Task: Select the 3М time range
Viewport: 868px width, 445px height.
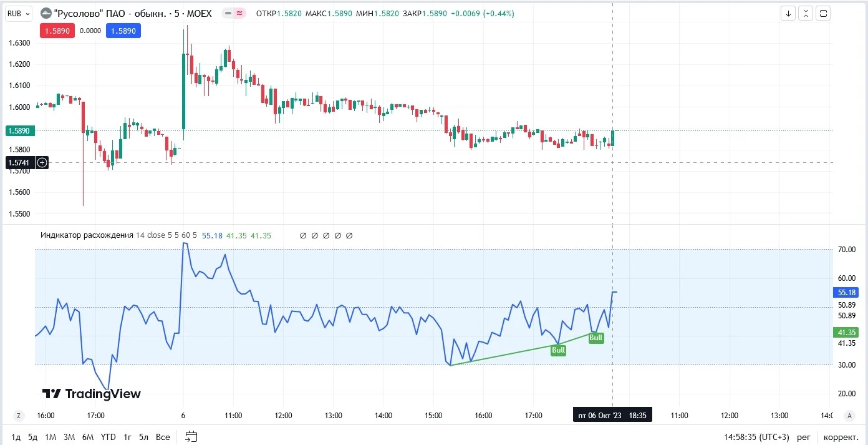Action: pos(69,437)
